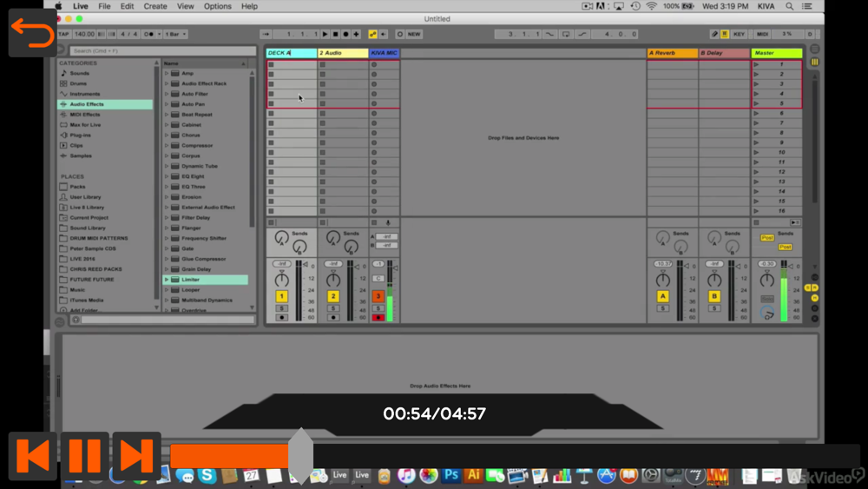Select the Plug-ins category
The width and height of the screenshot is (868, 489).
pos(80,135)
